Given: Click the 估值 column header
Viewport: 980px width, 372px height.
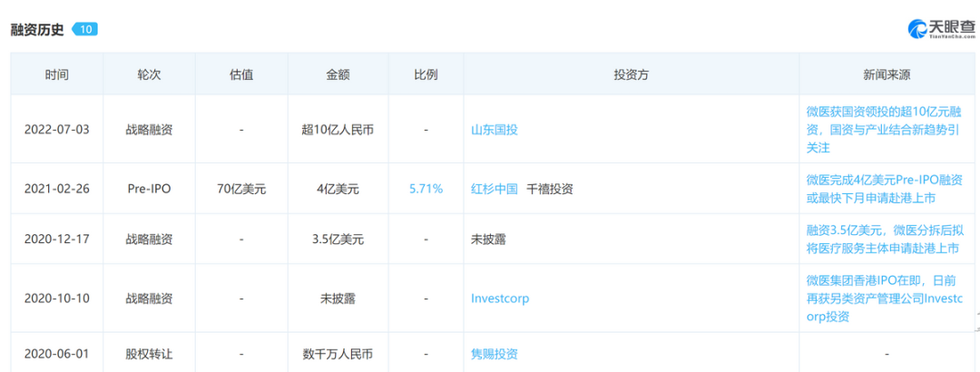Looking at the screenshot, I should click(x=241, y=74).
